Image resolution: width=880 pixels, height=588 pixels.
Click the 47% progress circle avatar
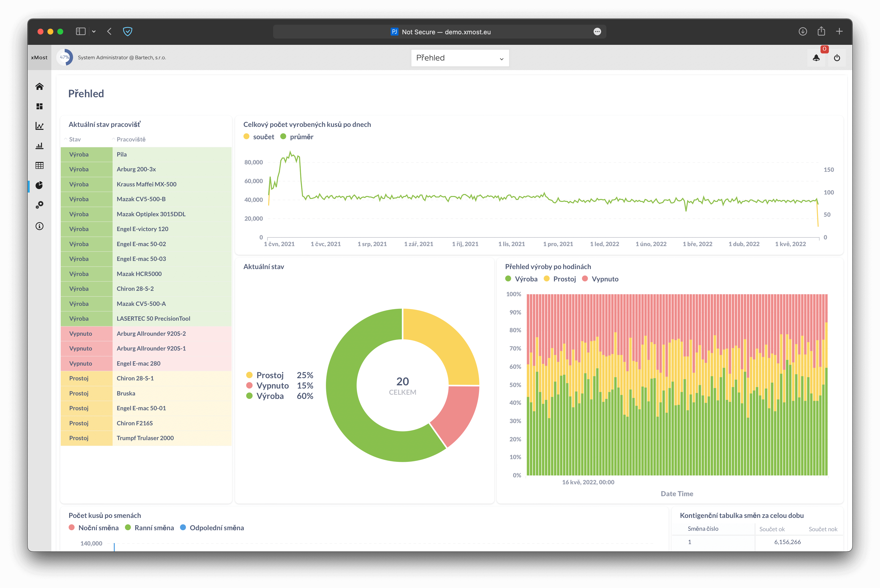64,57
